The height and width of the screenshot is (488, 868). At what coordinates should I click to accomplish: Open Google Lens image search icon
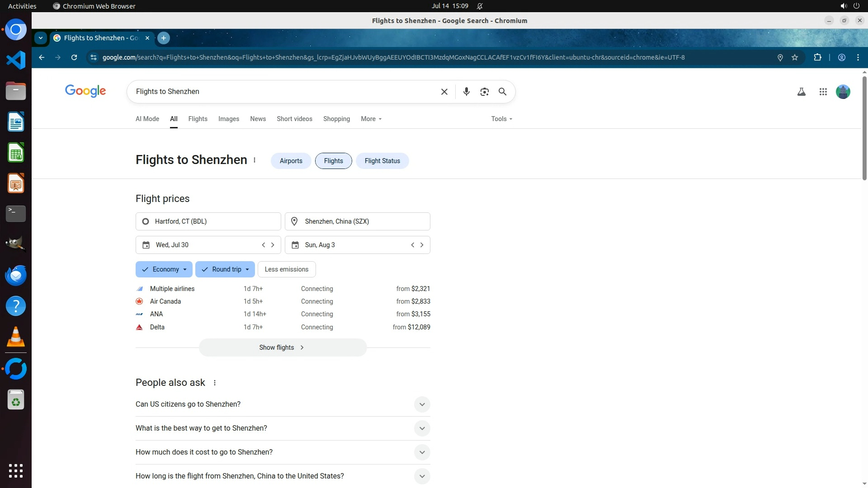(484, 92)
